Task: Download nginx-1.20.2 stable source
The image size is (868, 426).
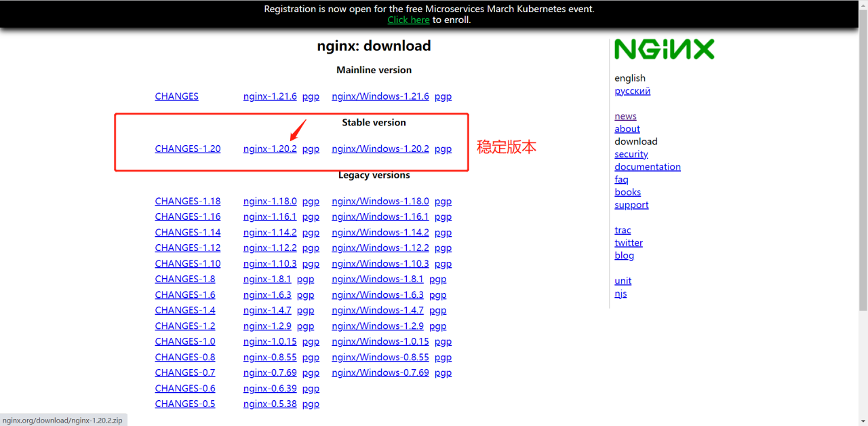Action: (x=270, y=149)
